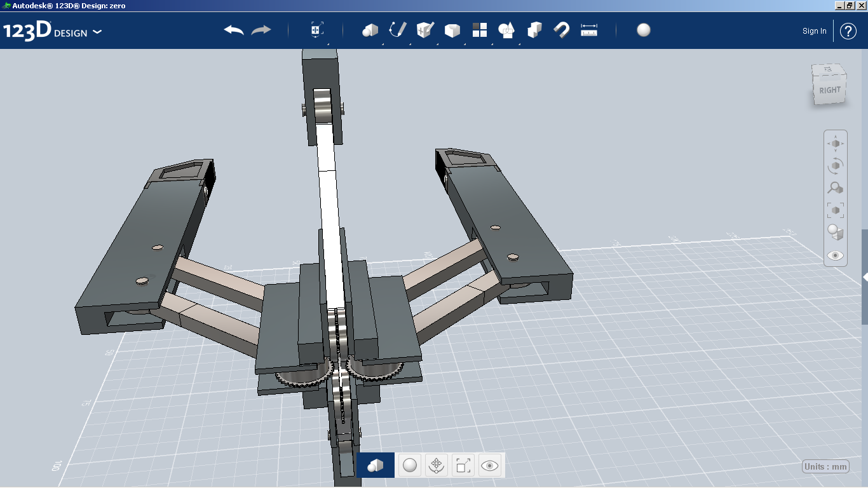Screen dimensions: 868x488
Task: Undo the last action
Action: tap(234, 30)
